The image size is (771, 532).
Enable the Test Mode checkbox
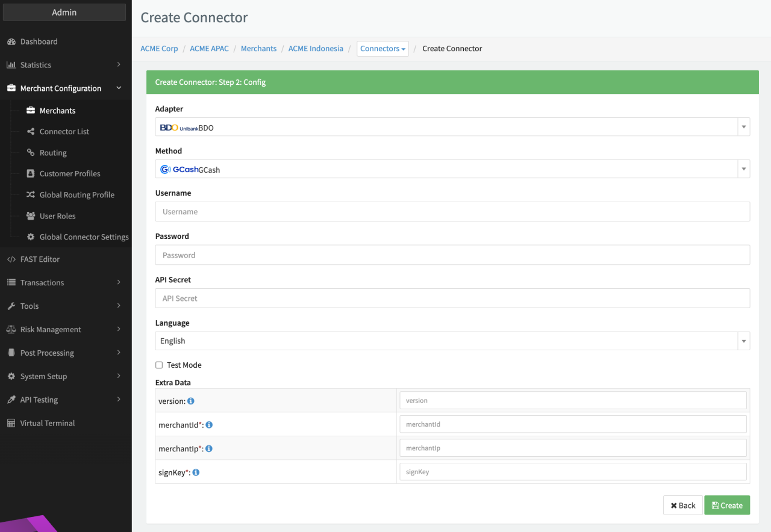click(x=159, y=365)
